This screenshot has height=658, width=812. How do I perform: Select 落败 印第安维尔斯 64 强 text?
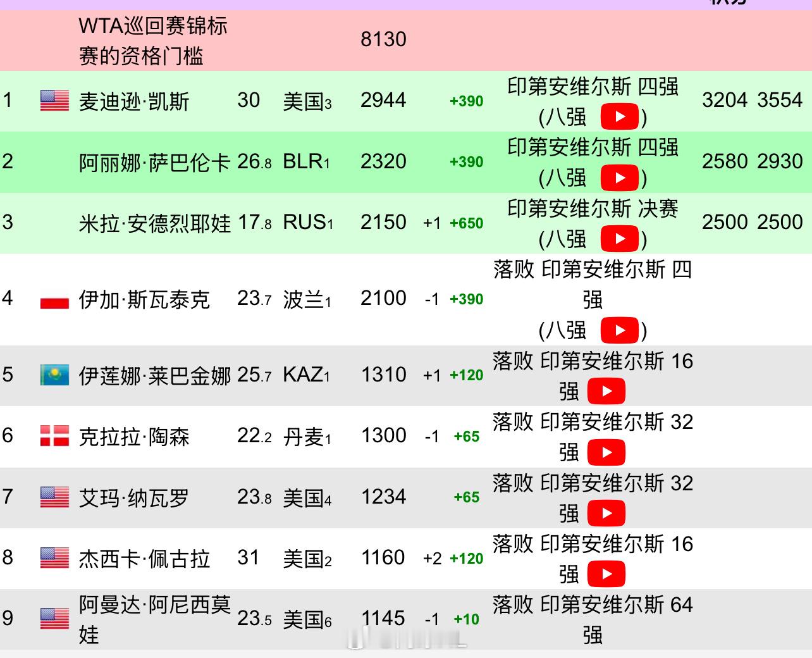pos(593,619)
